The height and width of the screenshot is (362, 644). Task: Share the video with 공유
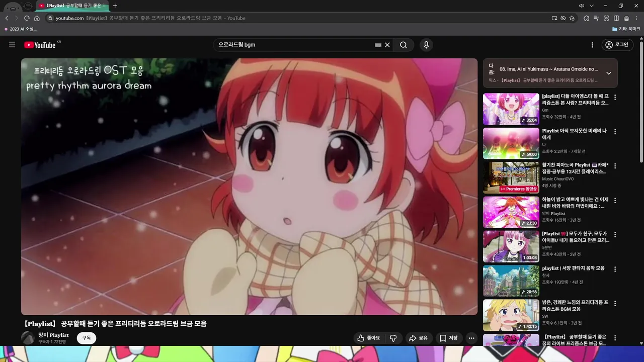(x=418, y=338)
